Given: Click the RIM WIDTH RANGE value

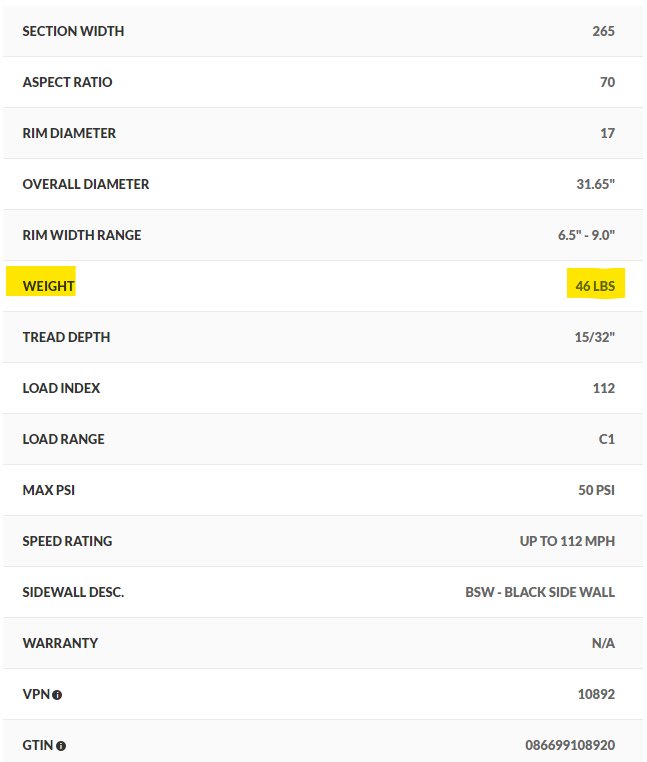Looking at the screenshot, I should point(586,235).
